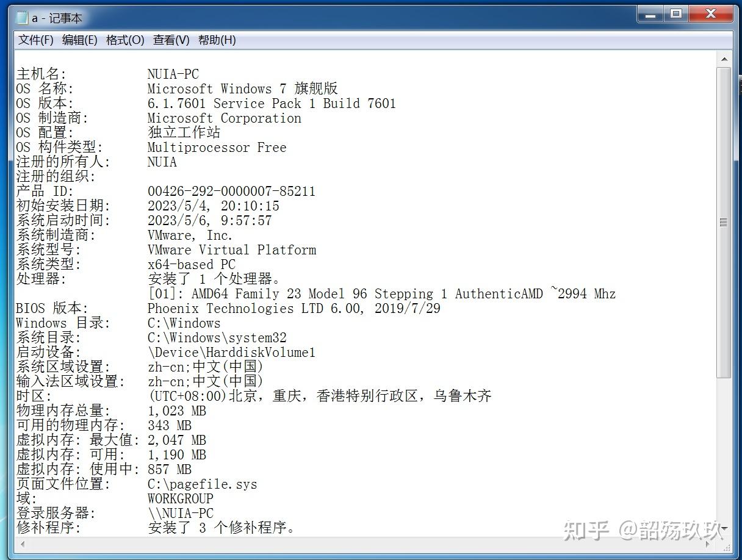Click the scroll-up arrow on the vertical scrollbar
The width and height of the screenshot is (742, 560).
[x=725, y=59]
